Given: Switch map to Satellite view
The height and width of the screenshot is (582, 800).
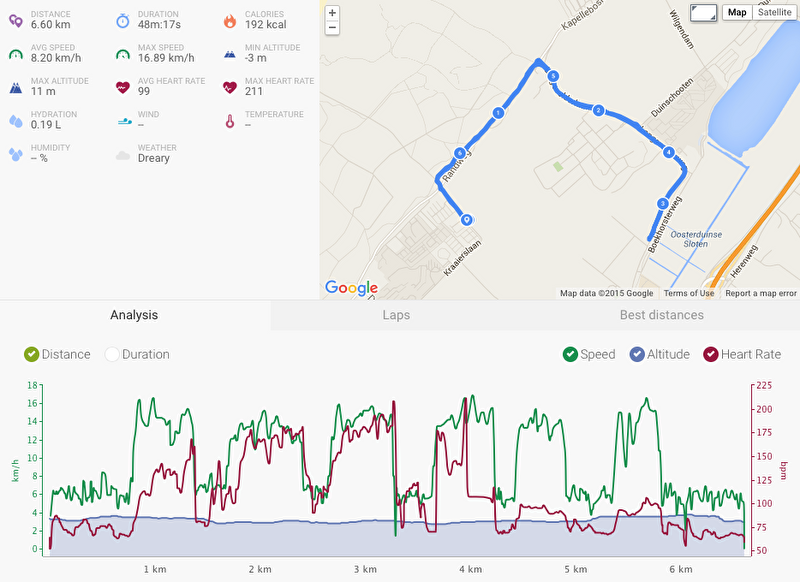Looking at the screenshot, I should 773,12.
